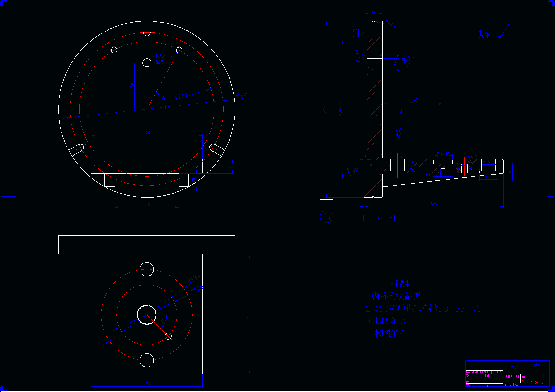Select the Φ130 dimension in bottom view
Viewport: 555px width, 392px height.
[x=197, y=289]
